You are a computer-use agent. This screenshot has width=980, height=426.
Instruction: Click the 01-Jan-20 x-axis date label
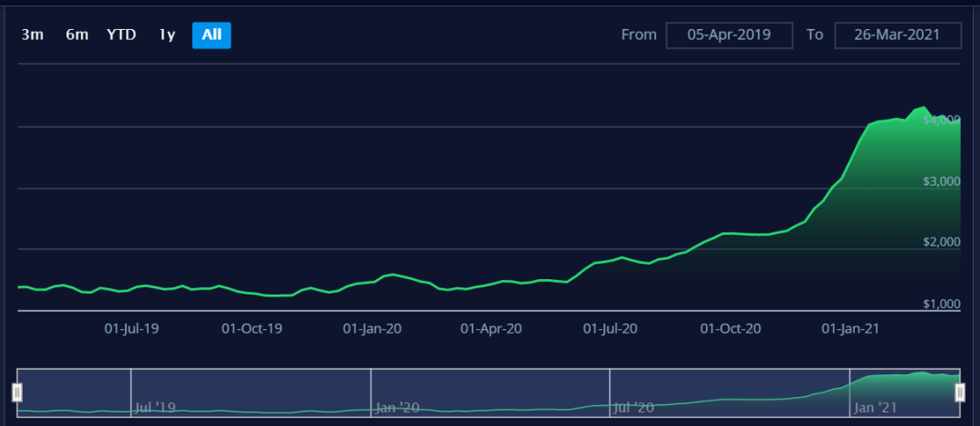coord(373,328)
